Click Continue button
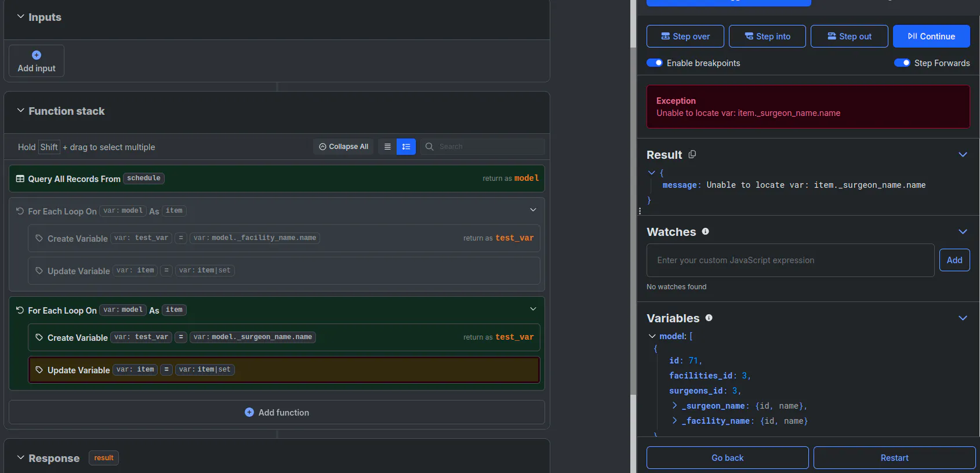980x473 pixels. click(931, 36)
